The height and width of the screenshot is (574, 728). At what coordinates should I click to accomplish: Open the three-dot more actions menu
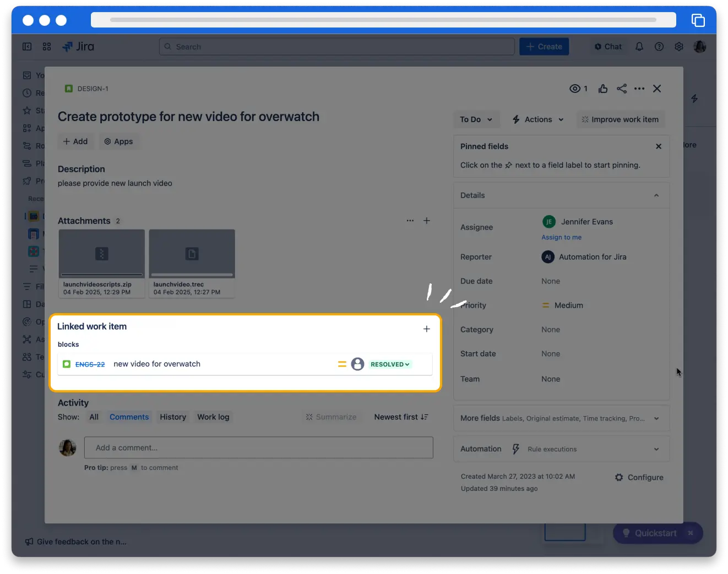[639, 89]
